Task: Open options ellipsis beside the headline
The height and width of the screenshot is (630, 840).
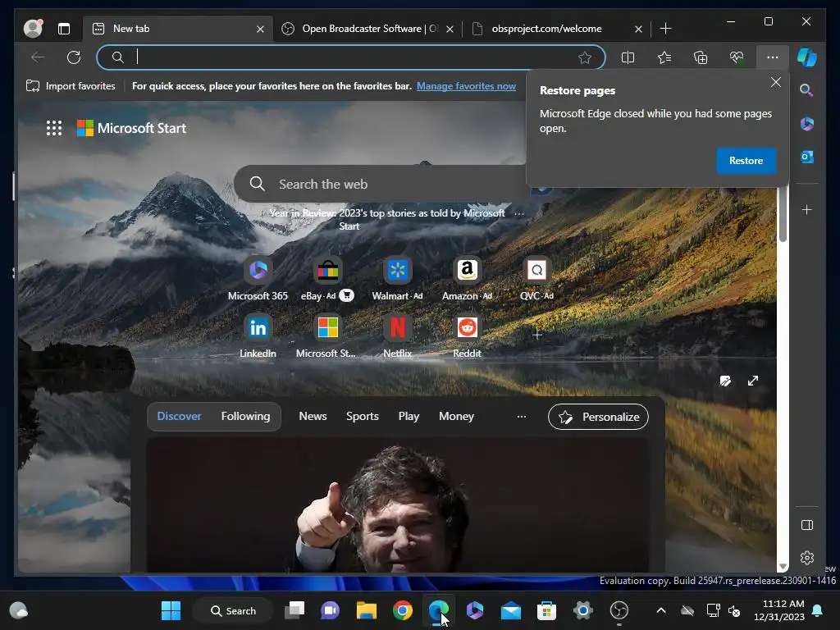Action: click(x=519, y=213)
